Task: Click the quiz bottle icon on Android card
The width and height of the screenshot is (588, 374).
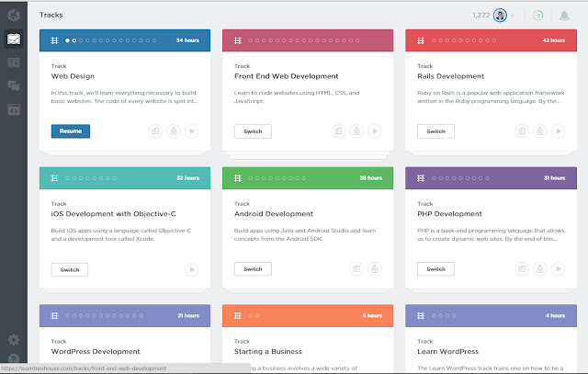Action: 375,269
